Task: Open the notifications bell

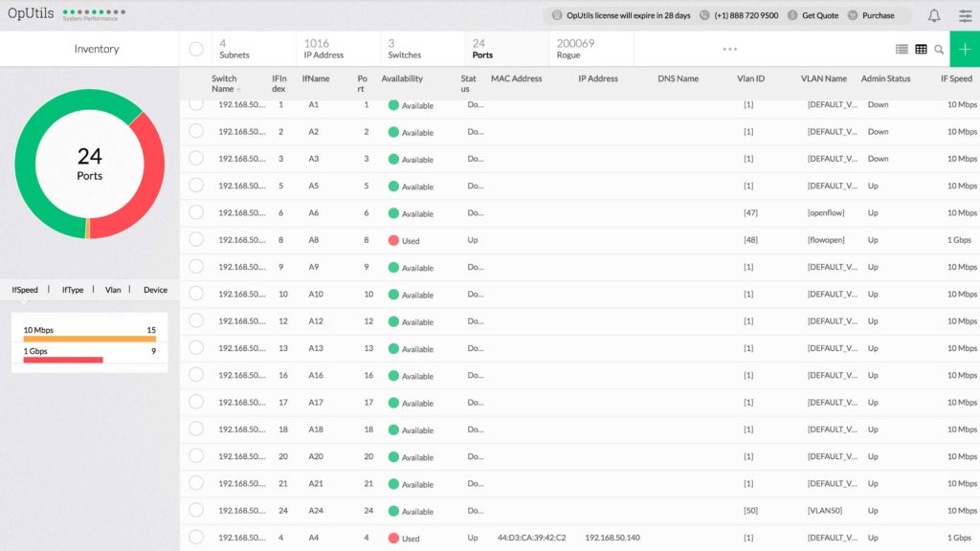Action: [935, 15]
